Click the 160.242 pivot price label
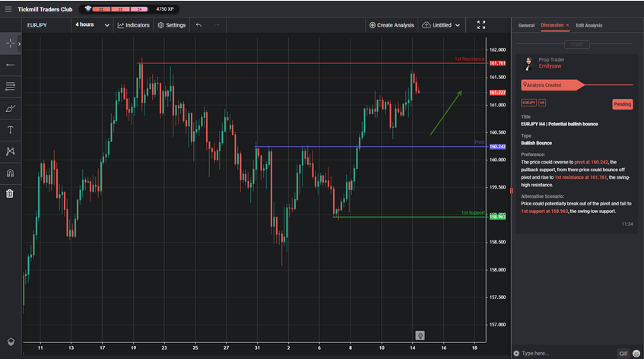Viewport: 644px width, 359px height. tap(497, 147)
